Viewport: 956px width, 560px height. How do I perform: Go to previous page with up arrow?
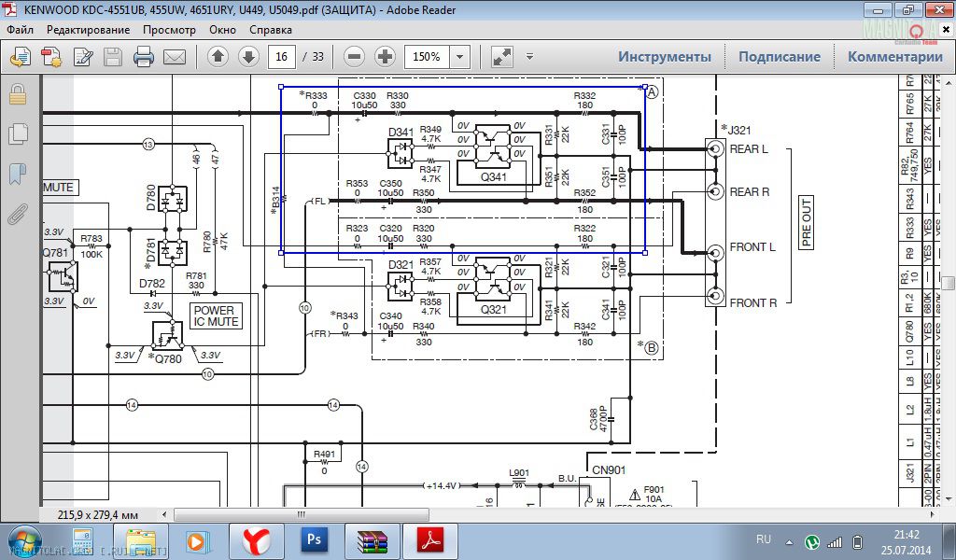[x=218, y=57]
